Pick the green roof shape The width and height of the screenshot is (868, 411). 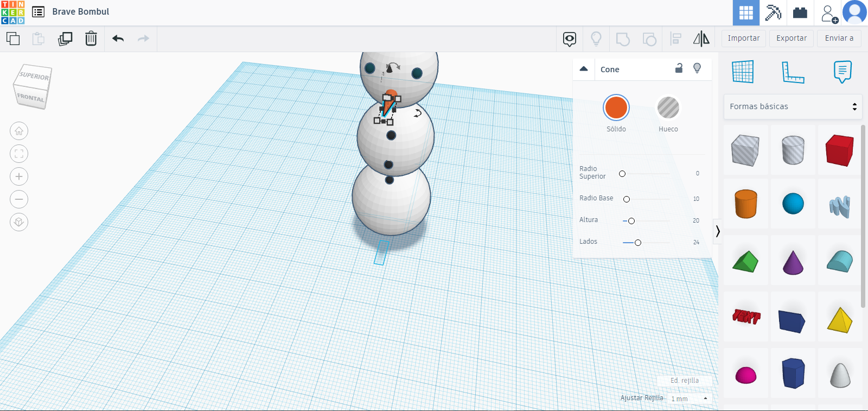[745, 261]
